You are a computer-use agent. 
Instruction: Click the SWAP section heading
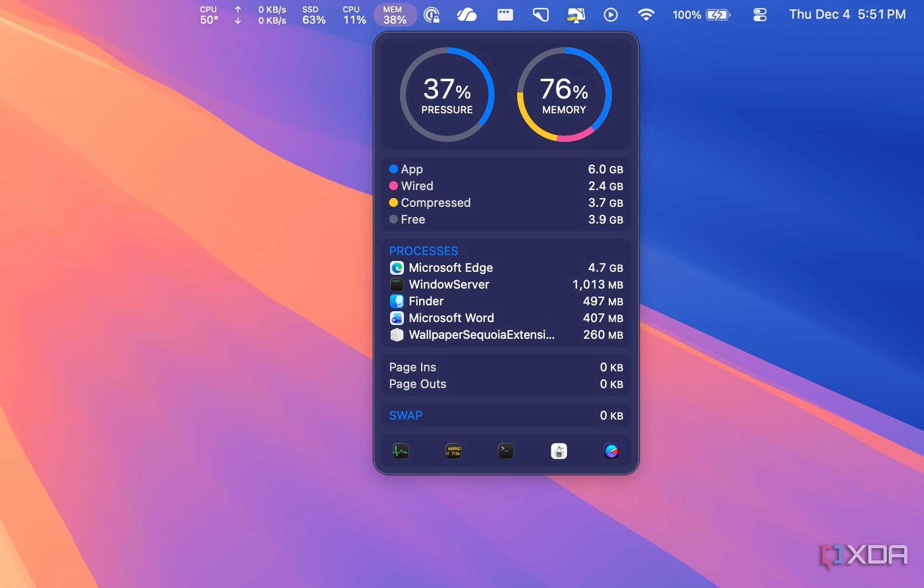coord(406,415)
